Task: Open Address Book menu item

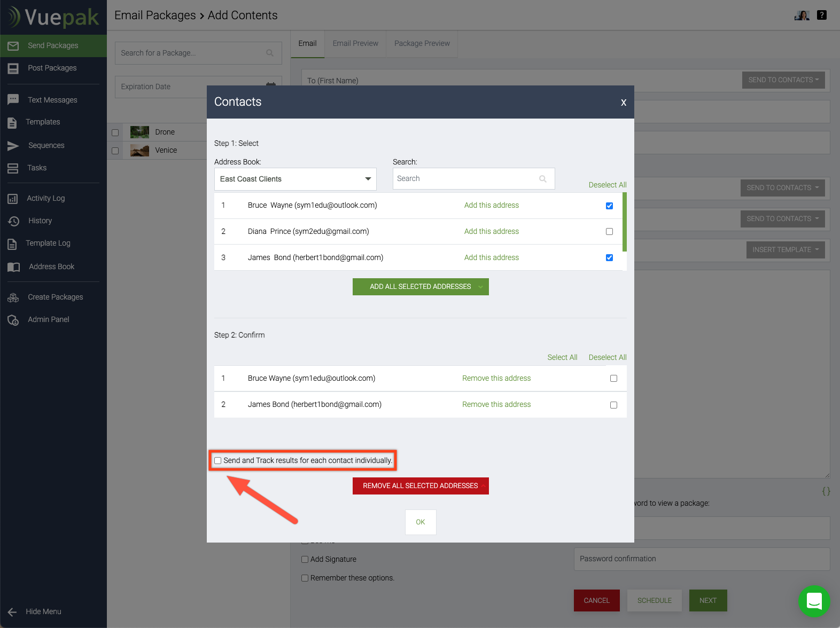Action: point(51,267)
